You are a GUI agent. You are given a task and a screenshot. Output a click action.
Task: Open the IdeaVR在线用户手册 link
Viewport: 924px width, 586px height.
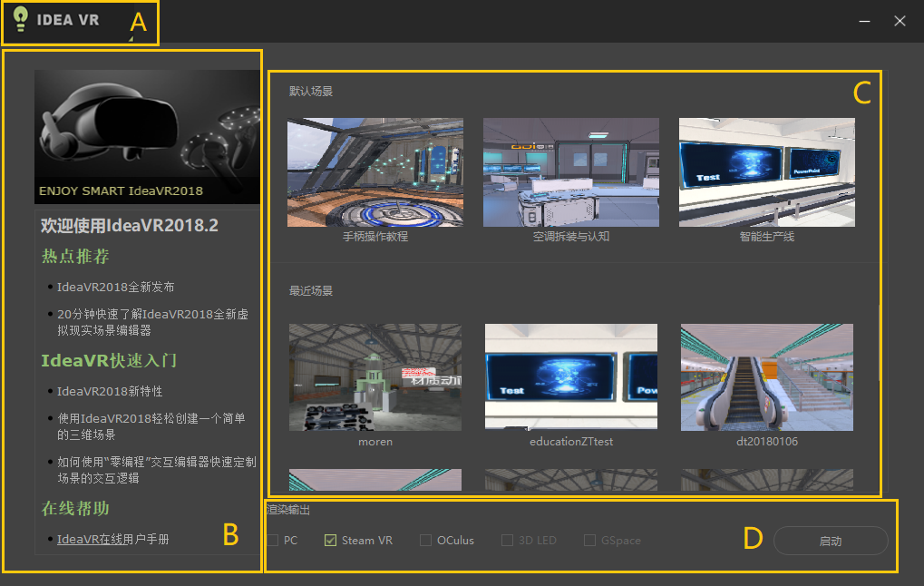point(112,540)
